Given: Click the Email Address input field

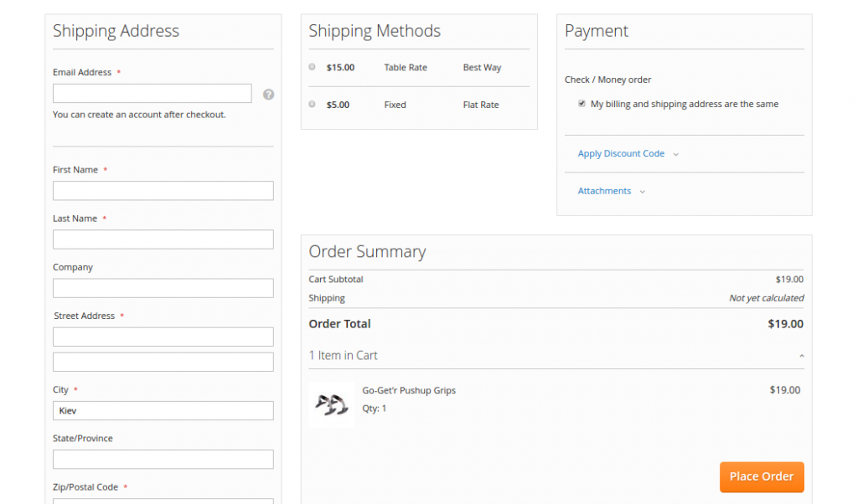Looking at the screenshot, I should [152, 93].
